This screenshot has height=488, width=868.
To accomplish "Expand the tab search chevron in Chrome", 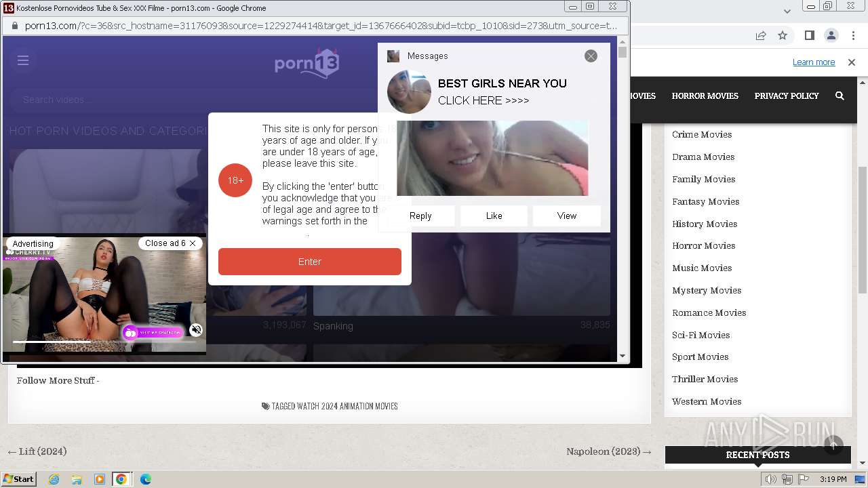I will tap(787, 11).
